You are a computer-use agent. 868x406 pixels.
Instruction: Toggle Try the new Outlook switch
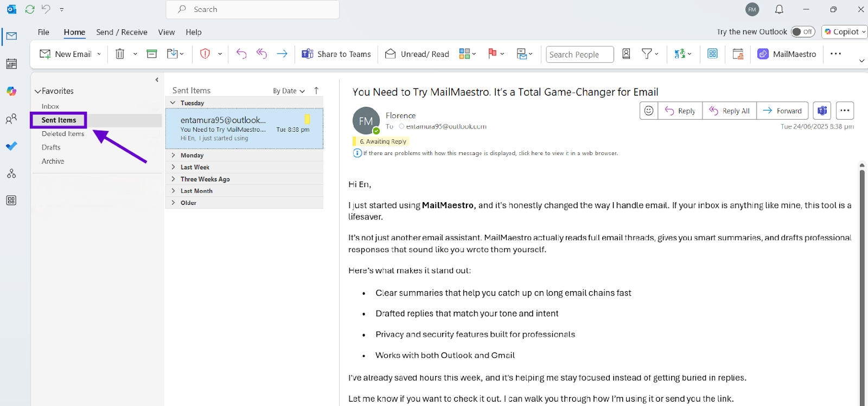tap(803, 32)
